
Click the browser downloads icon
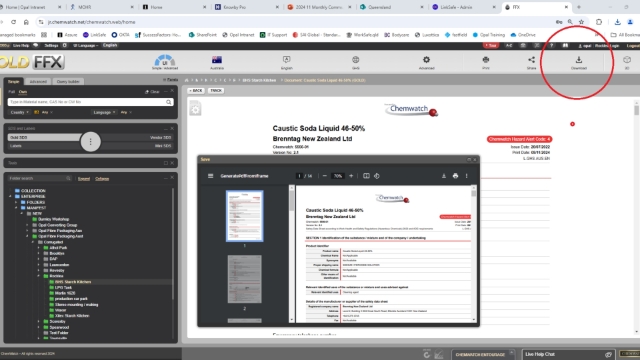click(617, 22)
